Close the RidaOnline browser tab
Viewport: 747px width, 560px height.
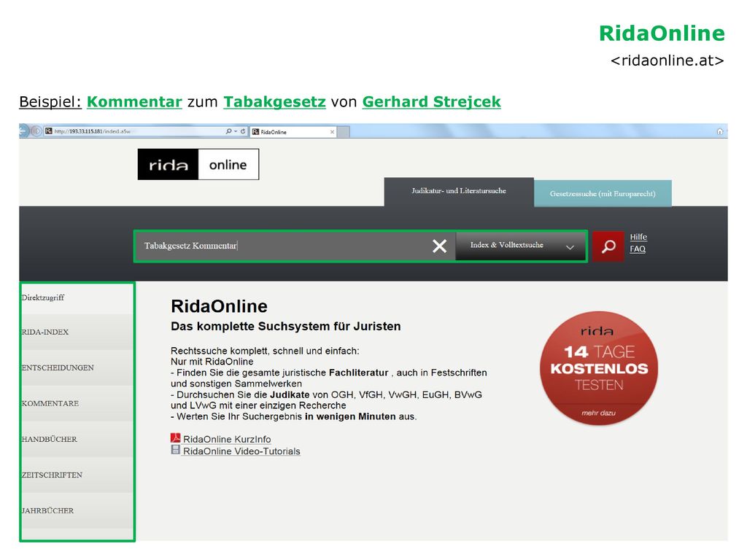(x=332, y=132)
